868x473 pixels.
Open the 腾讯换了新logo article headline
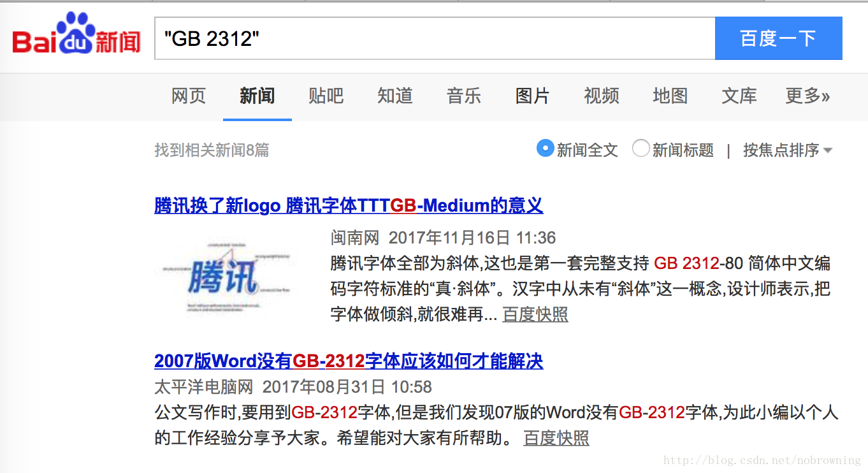349,206
